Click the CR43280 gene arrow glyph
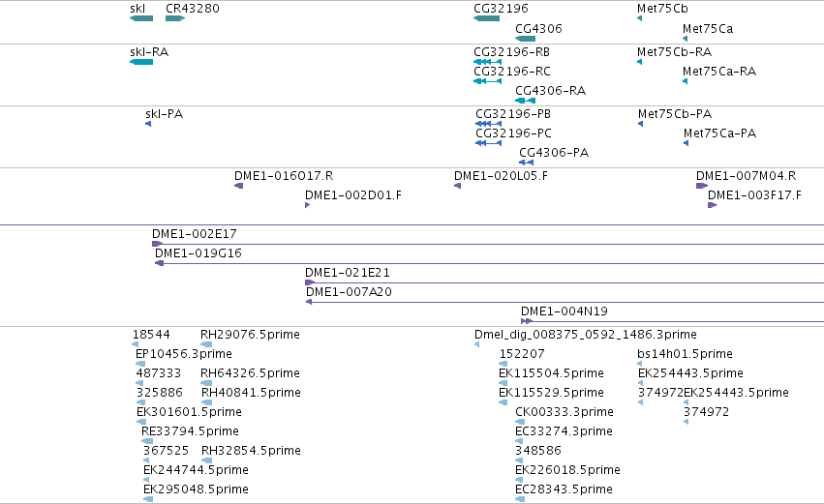 pos(175,18)
